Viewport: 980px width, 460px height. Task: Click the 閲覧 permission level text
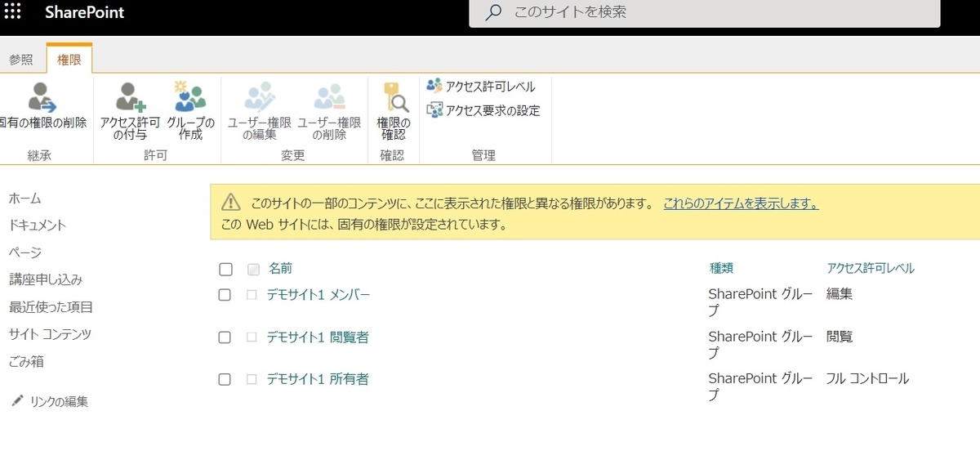tap(840, 337)
